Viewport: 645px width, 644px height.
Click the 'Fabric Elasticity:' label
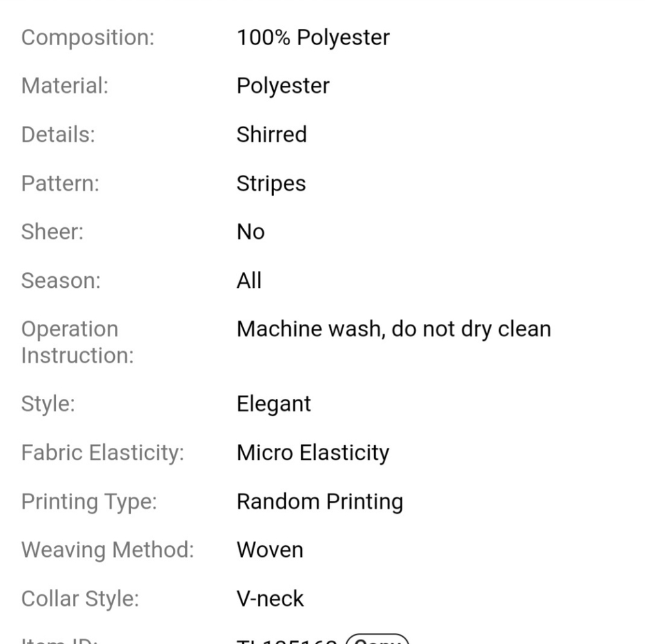(x=103, y=453)
